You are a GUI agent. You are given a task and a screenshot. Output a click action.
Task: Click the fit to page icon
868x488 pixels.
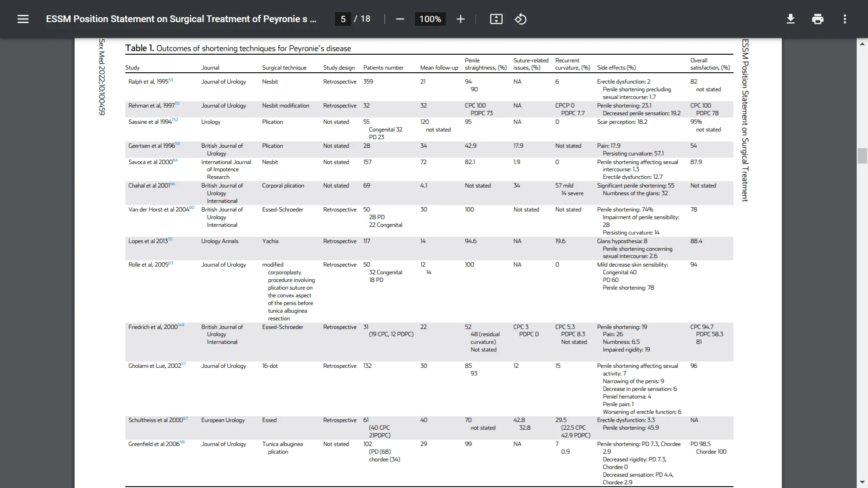point(496,19)
